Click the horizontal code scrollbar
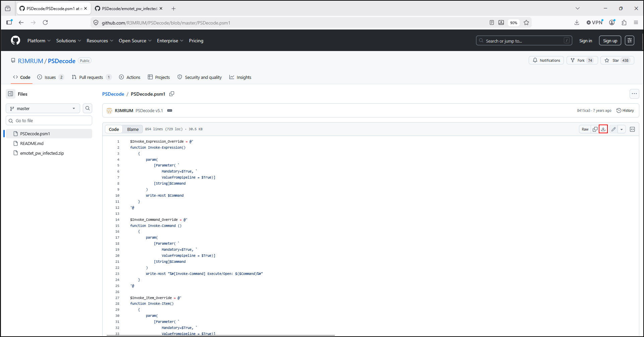The image size is (644, 337). click(221, 335)
